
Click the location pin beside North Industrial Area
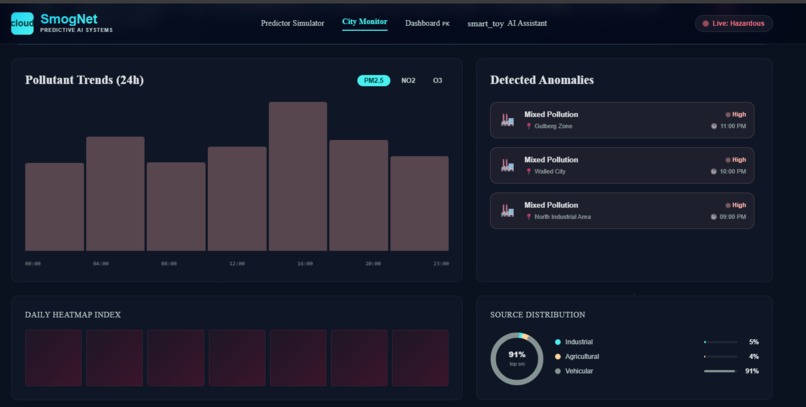point(528,217)
